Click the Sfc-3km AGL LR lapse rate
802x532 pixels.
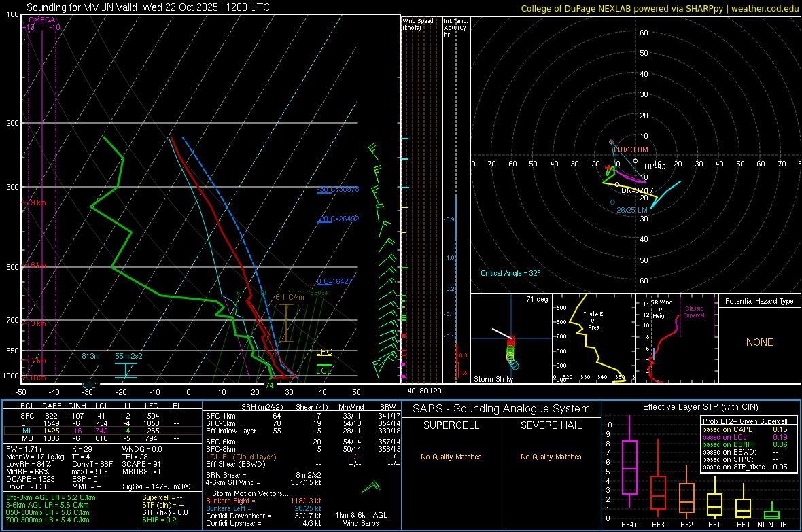click(x=51, y=497)
